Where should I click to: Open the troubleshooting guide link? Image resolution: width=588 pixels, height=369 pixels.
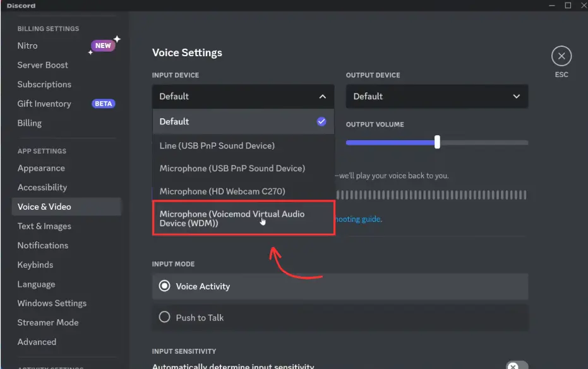tap(358, 219)
